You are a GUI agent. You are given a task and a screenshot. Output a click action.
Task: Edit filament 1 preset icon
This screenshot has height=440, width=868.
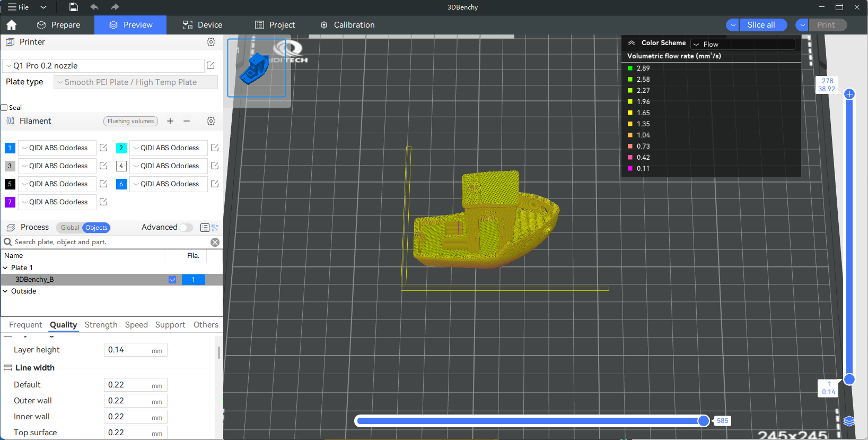(x=103, y=148)
